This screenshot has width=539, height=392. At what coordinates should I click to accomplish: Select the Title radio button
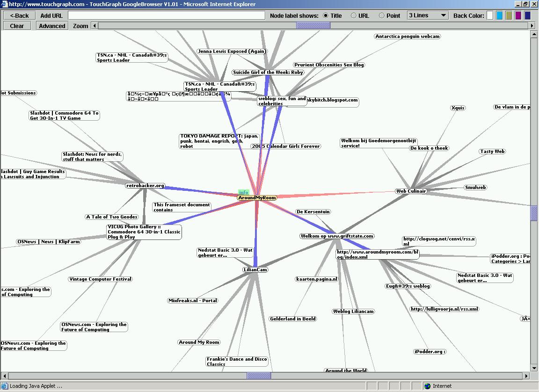326,15
